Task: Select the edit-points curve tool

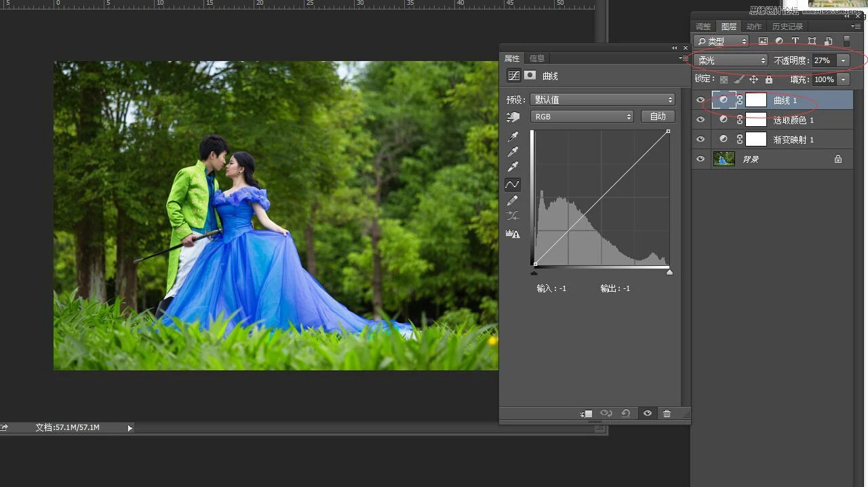Action: coord(513,184)
